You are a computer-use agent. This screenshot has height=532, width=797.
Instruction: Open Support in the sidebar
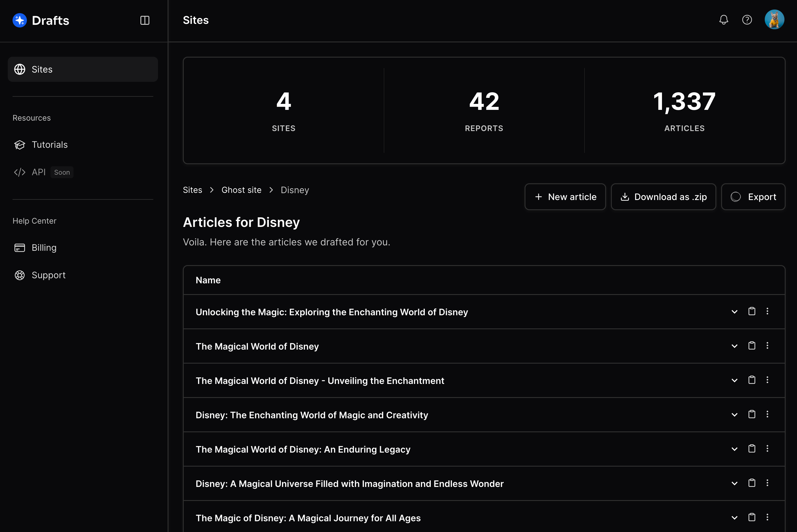[40, 275]
